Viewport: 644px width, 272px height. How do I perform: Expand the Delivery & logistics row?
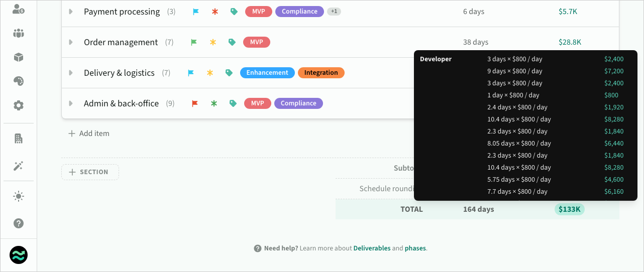pyautogui.click(x=71, y=73)
